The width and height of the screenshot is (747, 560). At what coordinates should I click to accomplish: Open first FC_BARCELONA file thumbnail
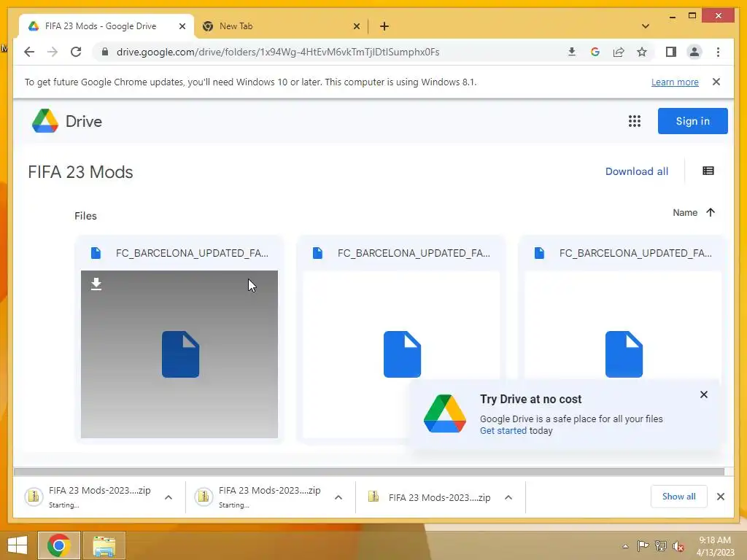(x=179, y=354)
